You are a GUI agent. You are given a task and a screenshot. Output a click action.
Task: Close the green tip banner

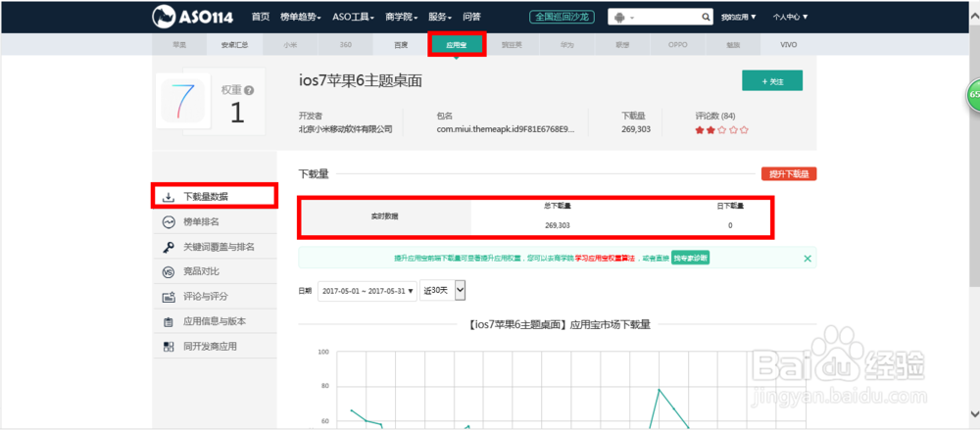pyautogui.click(x=808, y=259)
